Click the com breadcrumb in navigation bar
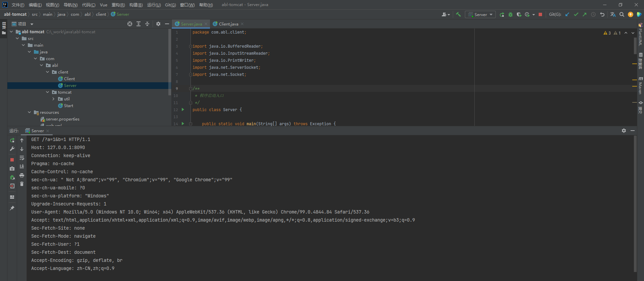This screenshot has height=281, width=644. pos(75,14)
